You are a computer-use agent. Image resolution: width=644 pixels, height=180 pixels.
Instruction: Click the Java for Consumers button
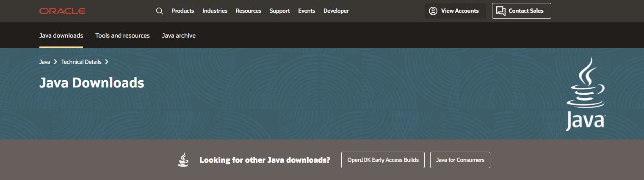click(x=460, y=160)
